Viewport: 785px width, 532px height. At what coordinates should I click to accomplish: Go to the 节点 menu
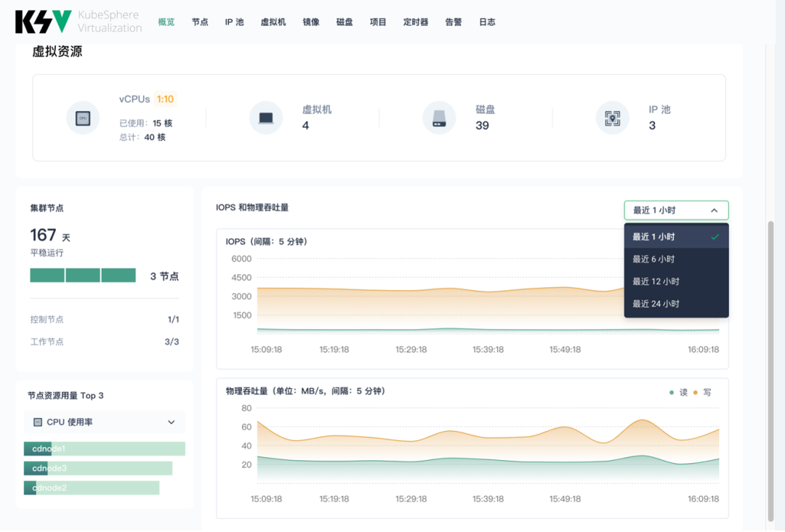coord(200,22)
